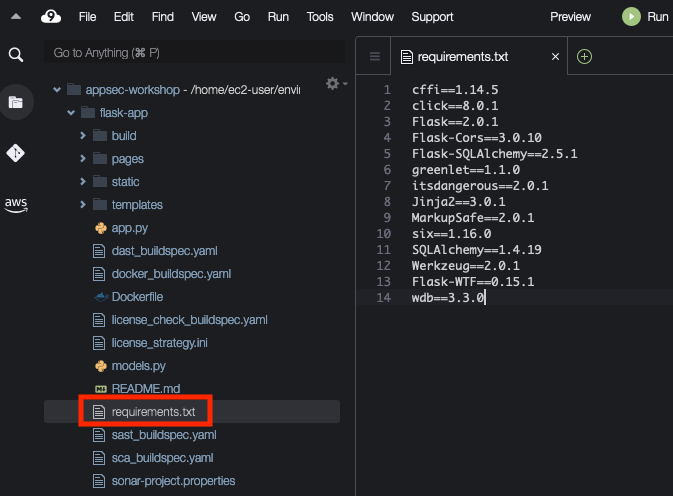Click the SQLAlchemy==1.4.19 line
673x496 pixels.
tap(476, 250)
